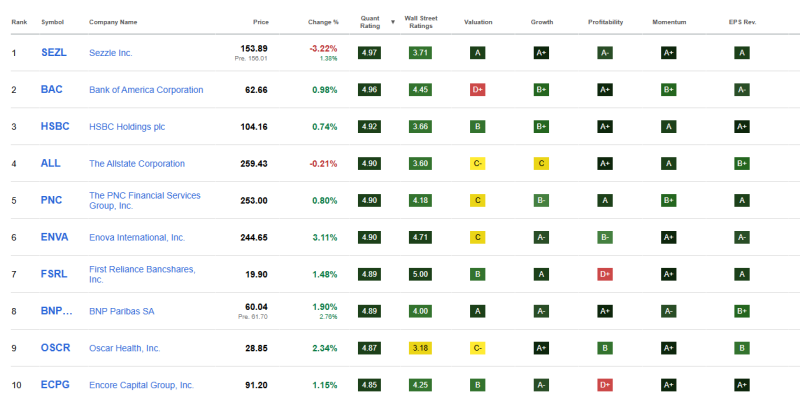Viewport: 800px width, 399px height.
Task: Open the FSRL ticker symbol link
Action: coord(54,275)
